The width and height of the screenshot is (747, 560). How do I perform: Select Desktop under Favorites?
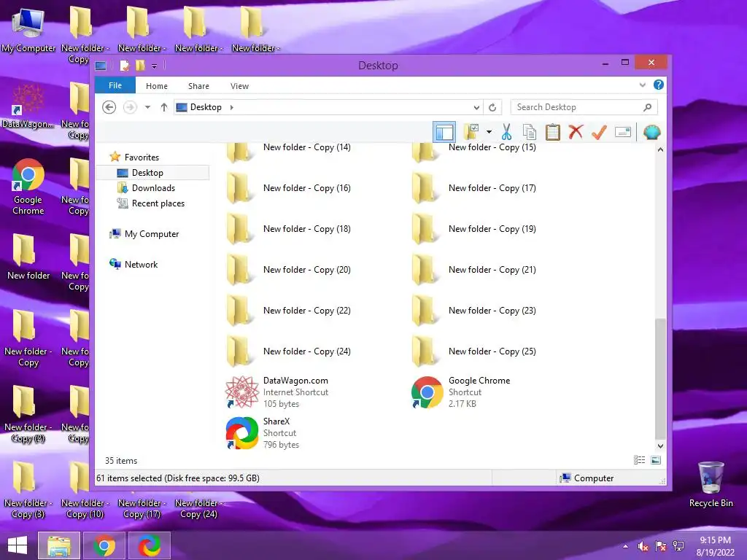pos(153,172)
